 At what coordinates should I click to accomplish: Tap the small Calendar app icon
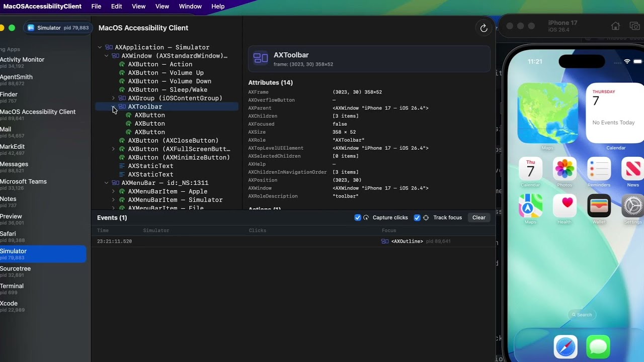[x=530, y=169]
